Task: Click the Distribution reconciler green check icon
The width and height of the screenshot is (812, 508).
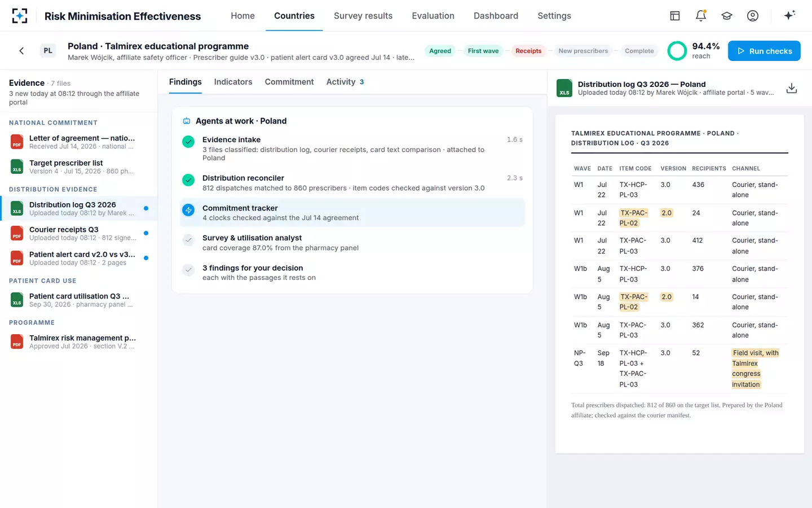Action: [188, 180]
